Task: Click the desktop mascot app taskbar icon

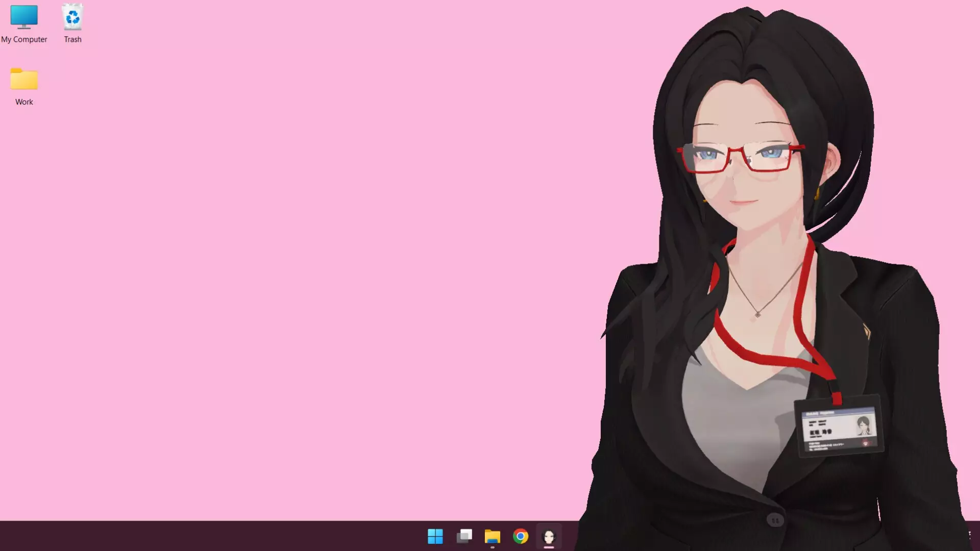Action: click(549, 536)
